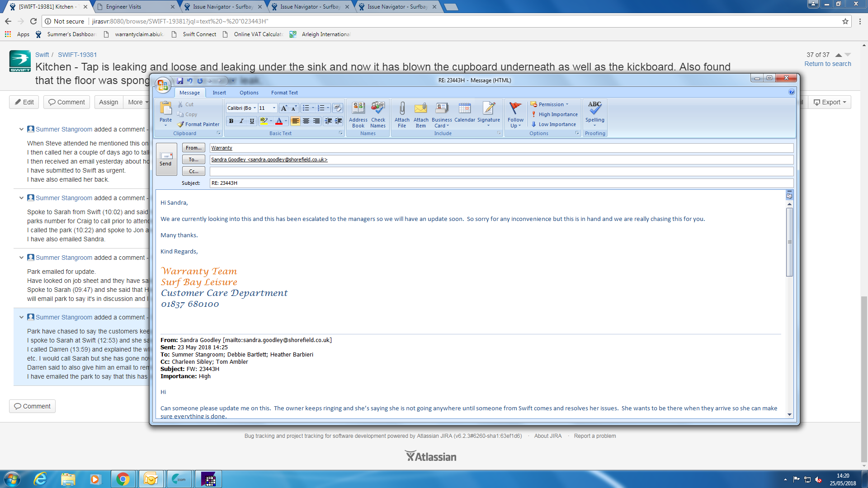Run the Spelling check
This screenshot has height=488, width=868.
(x=594, y=109)
